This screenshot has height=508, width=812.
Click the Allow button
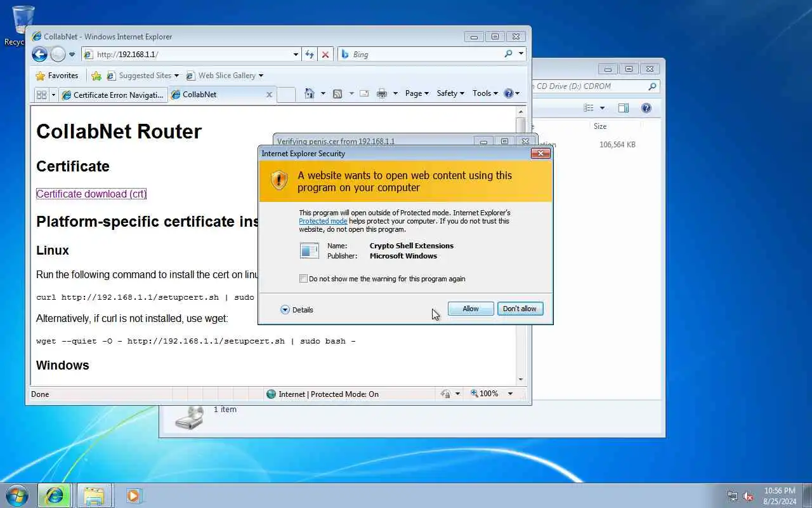pos(471,309)
